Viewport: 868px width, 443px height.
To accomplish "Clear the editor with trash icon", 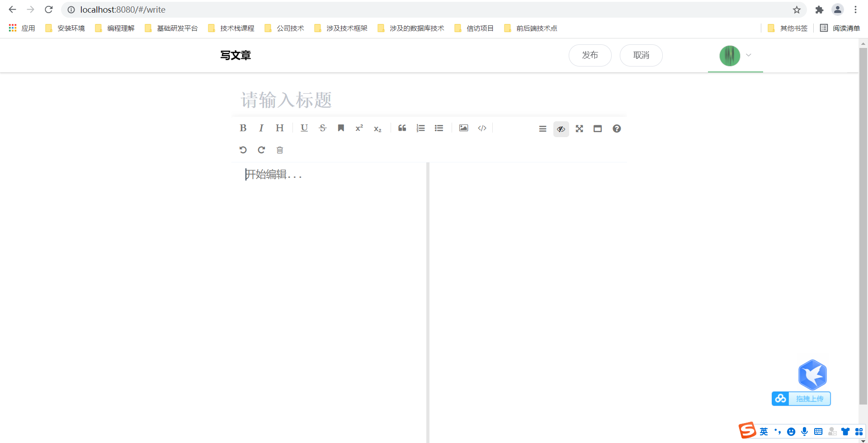I will (x=280, y=150).
